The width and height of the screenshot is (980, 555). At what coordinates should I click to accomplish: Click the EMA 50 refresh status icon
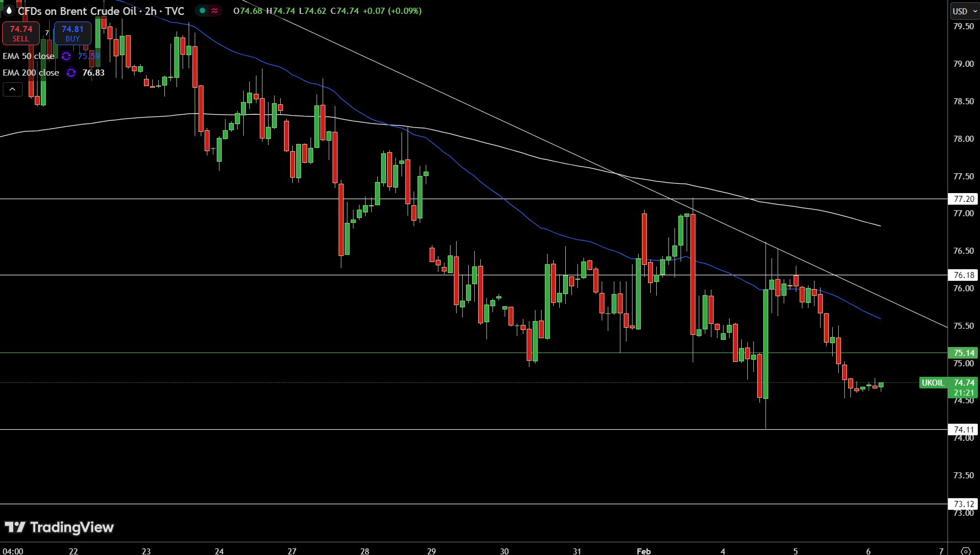point(66,56)
